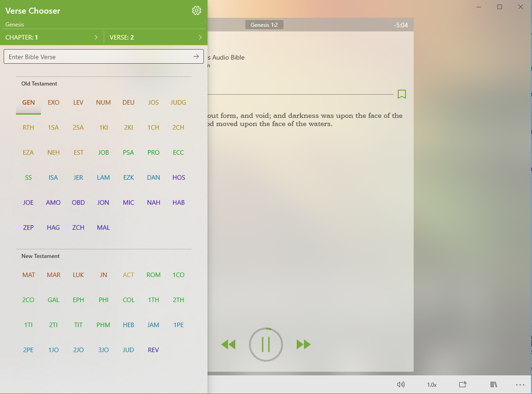The height and width of the screenshot is (394, 532).
Task: Open Verse Chooser settings gear
Action: [x=197, y=11]
